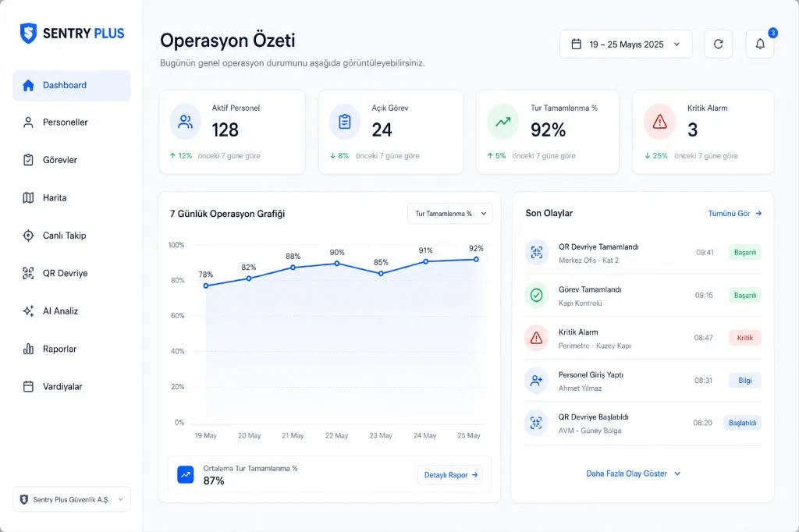Screen dimensions: 799x532
Task: Select the 24 May 91% data point
Action: (x=425, y=261)
